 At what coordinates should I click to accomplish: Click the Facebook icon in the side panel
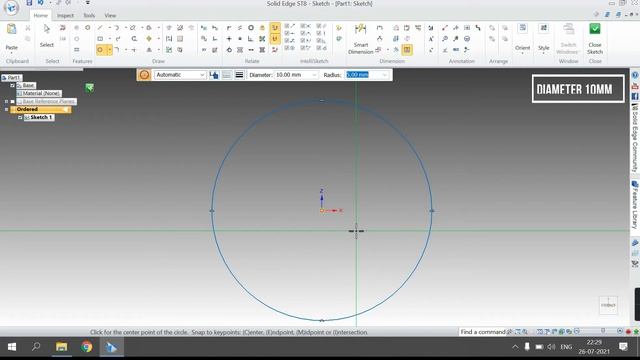(x=635, y=96)
